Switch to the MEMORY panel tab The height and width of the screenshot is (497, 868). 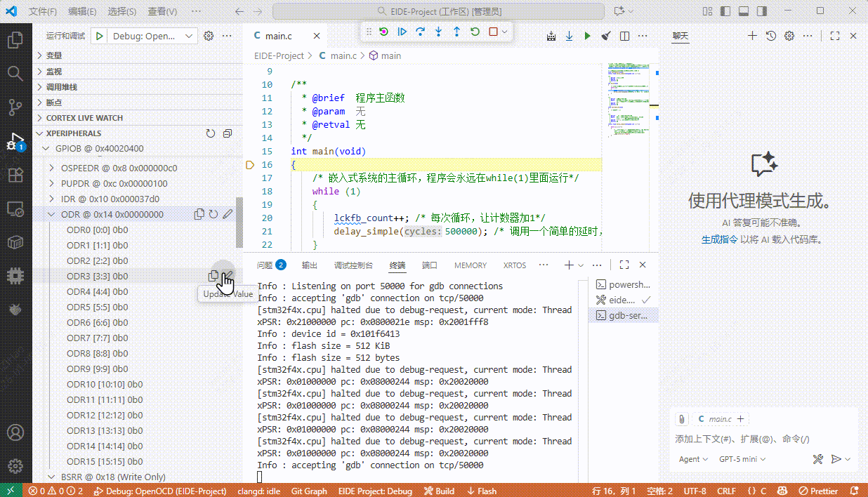tap(470, 265)
